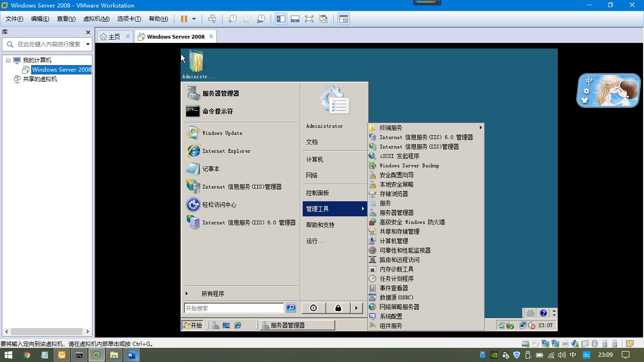
Task: Open the message log note icon
Action: click(629, 344)
